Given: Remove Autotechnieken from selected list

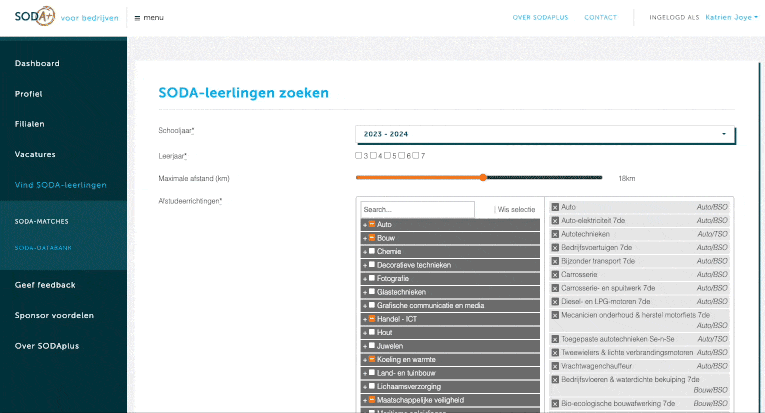Looking at the screenshot, I should click(555, 234).
